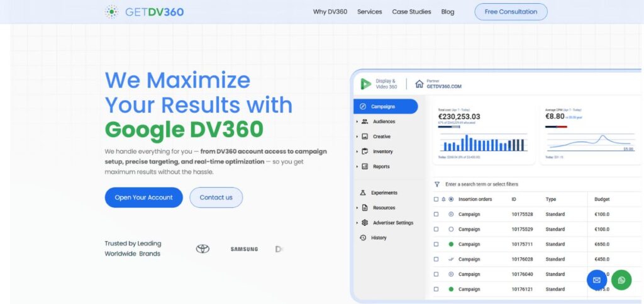Click the Insertion orders column header
This screenshot has width=644, height=304.
pyautogui.click(x=475, y=200)
